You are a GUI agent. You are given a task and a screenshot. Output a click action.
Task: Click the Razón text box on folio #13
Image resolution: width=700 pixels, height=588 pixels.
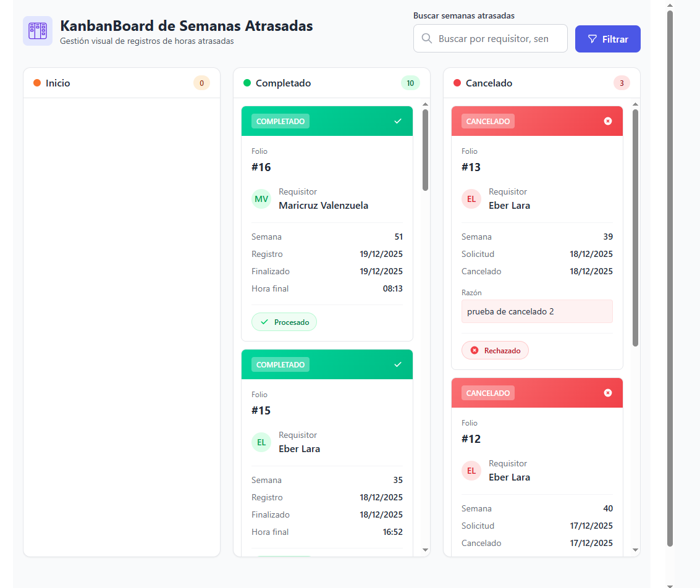(x=537, y=311)
